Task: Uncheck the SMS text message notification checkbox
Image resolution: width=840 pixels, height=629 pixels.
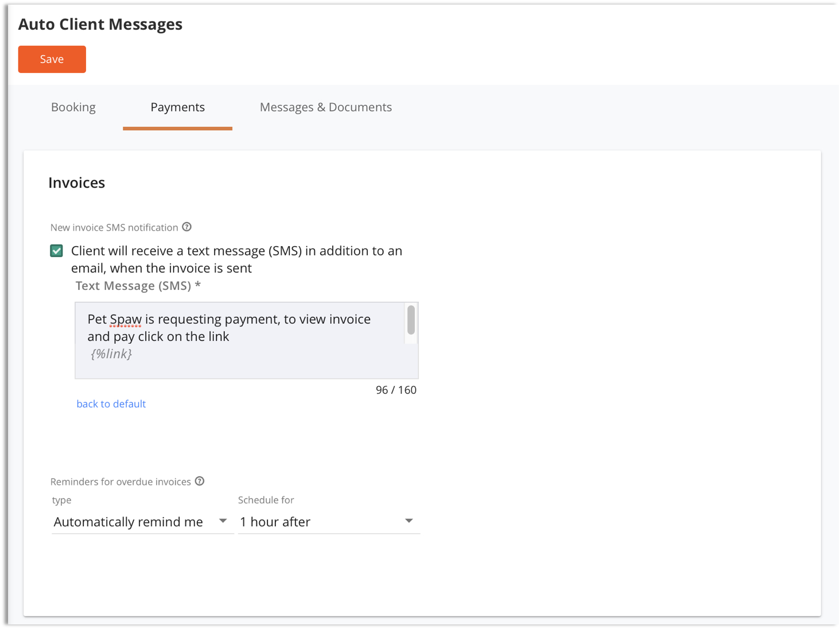Action: coord(56,251)
